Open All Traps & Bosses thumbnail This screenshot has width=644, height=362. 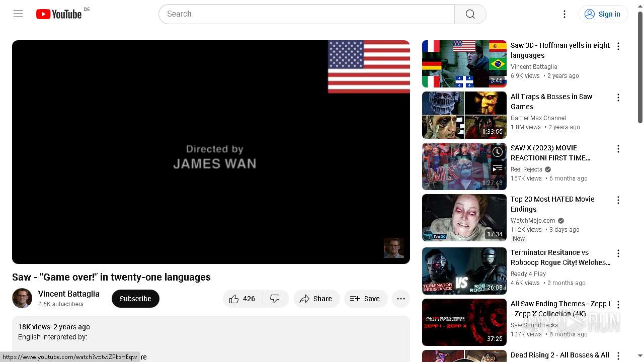coord(464,115)
